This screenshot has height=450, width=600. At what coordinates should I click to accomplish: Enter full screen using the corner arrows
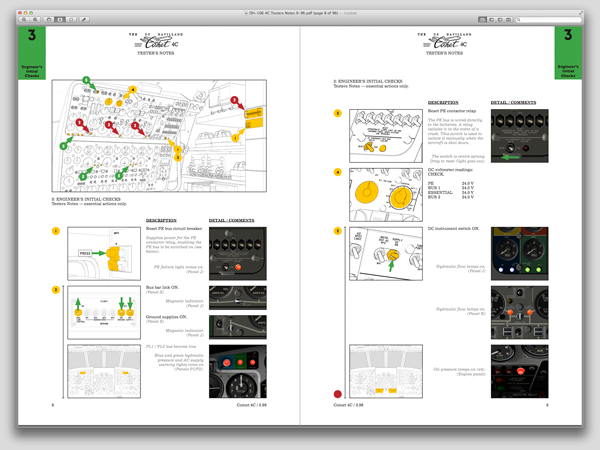581,13
